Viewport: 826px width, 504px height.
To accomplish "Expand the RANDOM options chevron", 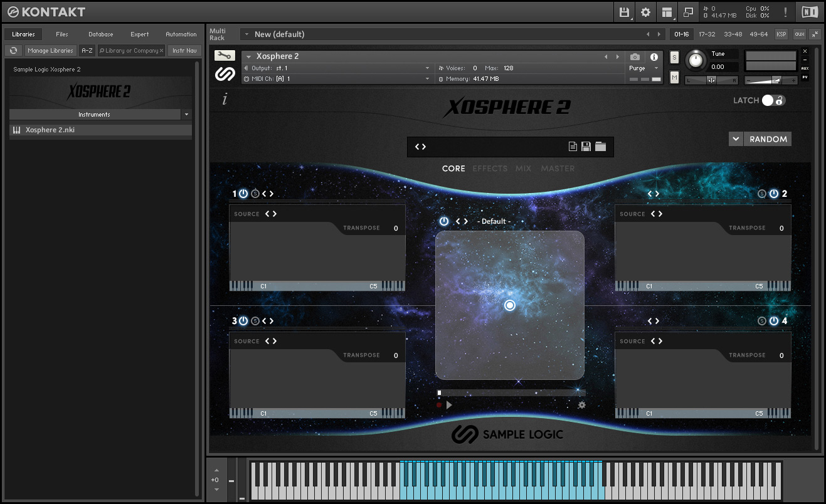I will (x=736, y=139).
